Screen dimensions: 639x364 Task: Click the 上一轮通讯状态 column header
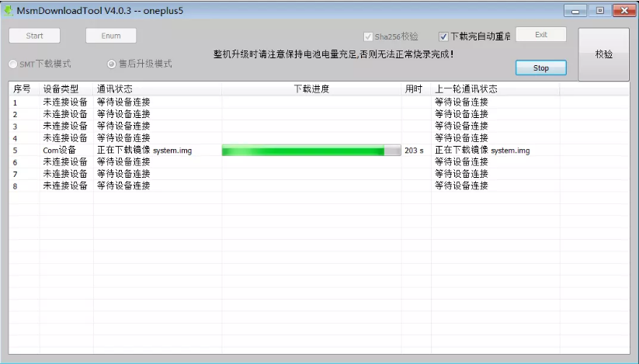[495, 88]
